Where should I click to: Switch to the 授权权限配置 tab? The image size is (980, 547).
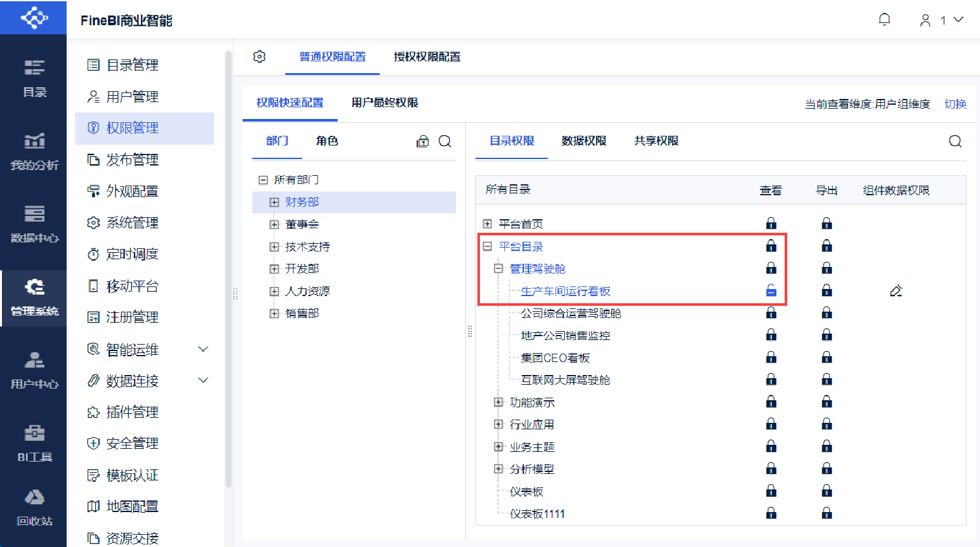(427, 57)
